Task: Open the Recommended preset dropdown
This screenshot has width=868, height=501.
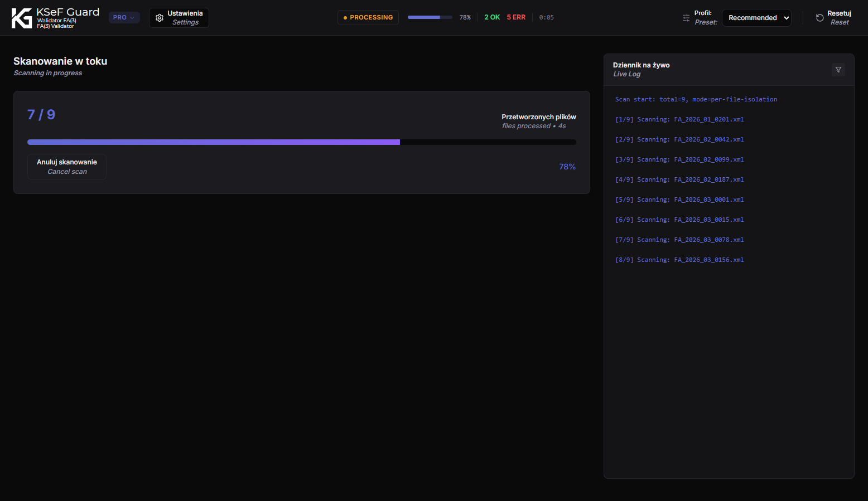Action: (756, 18)
